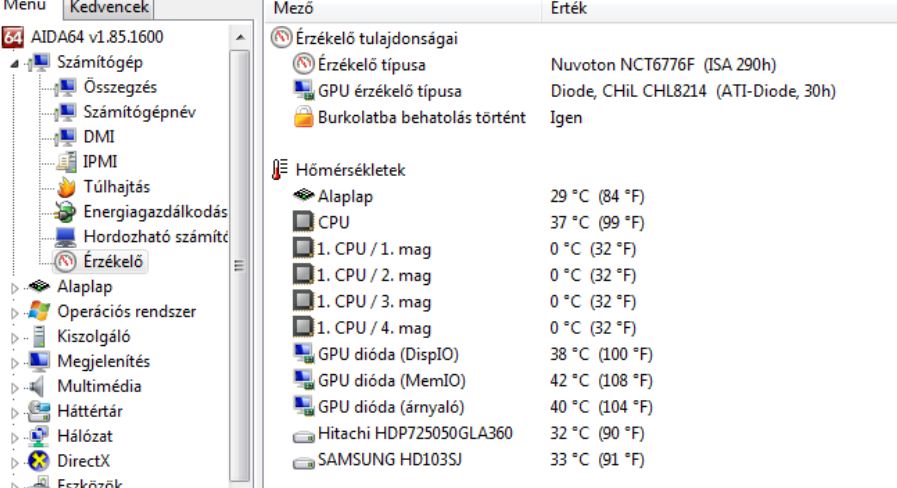
Task: Click the Hitachi HDP725050GLA360 label
Action: click(415, 433)
